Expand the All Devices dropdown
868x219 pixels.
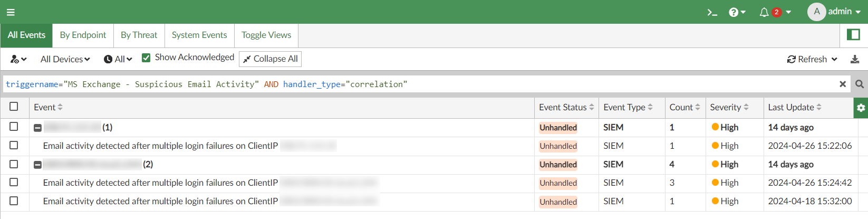[65, 59]
